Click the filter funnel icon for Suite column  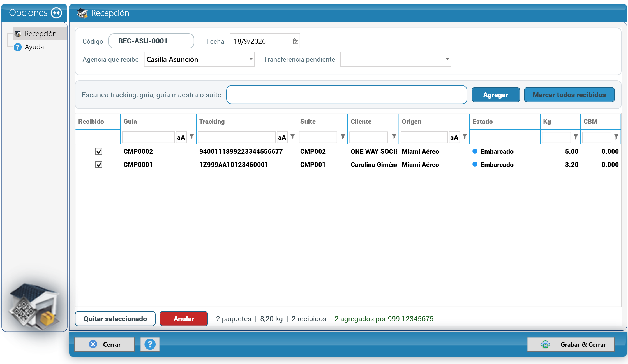(343, 137)
